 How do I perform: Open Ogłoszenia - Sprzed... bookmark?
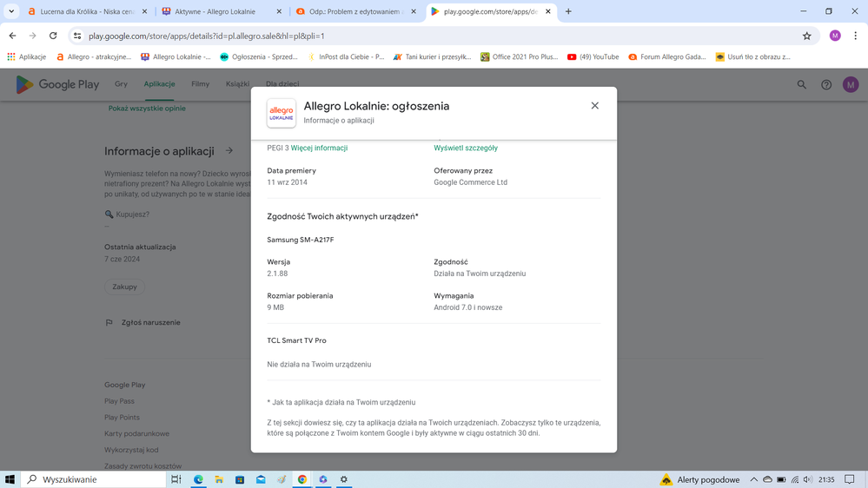(259, 57)
